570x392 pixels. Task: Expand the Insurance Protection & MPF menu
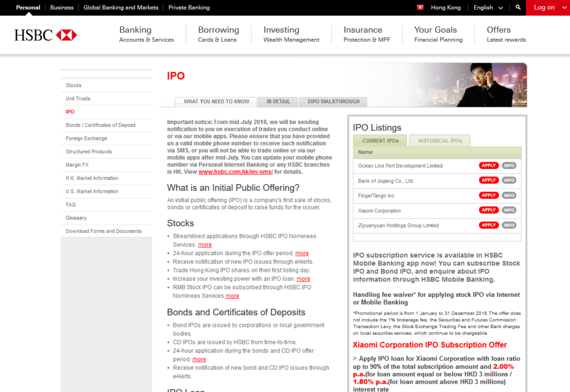coord(367,34)
